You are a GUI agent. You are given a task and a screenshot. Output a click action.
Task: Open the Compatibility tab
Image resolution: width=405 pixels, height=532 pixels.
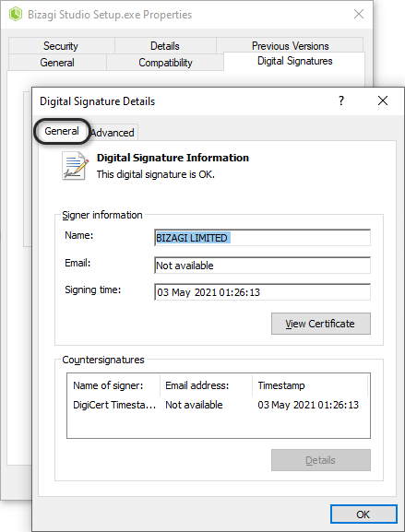165,63
